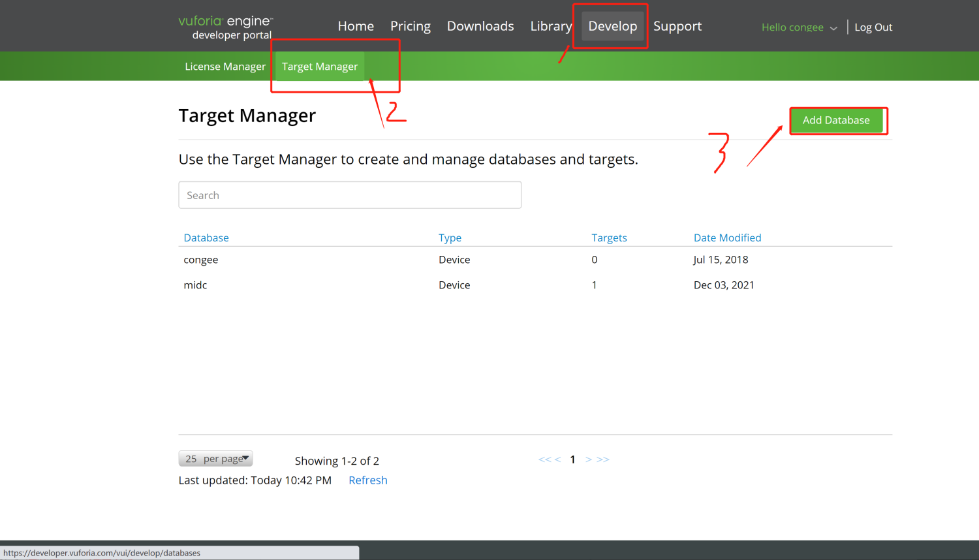Go to the Pricing page
The image size is (979, 560).
[411, 26]
